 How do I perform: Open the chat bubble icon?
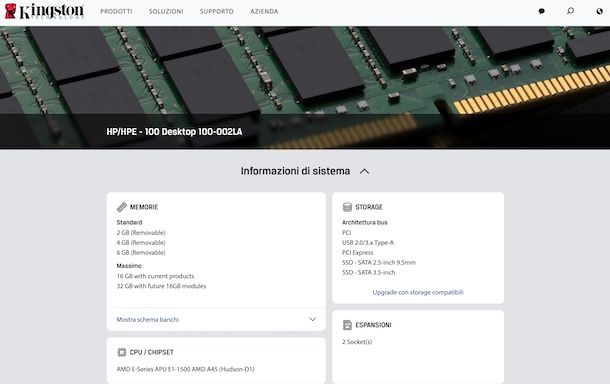click(541, 11)
